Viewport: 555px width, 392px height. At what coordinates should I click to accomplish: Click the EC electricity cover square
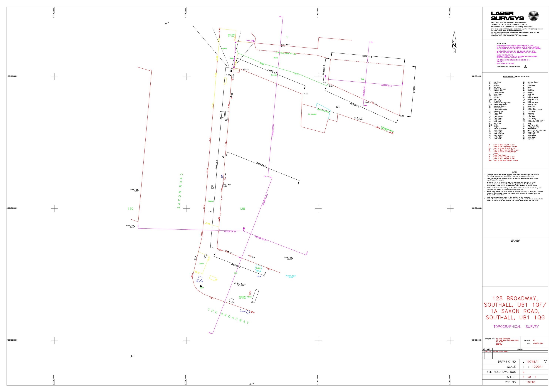coord(231,300)
